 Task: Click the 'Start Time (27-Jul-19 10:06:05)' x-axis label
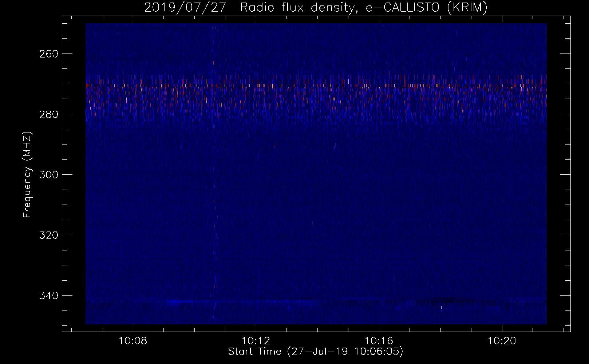coord(316,352)
